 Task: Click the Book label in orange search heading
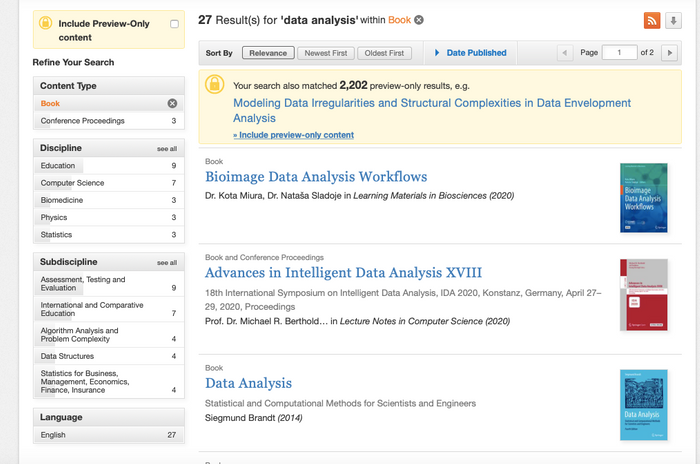[399, 20]
